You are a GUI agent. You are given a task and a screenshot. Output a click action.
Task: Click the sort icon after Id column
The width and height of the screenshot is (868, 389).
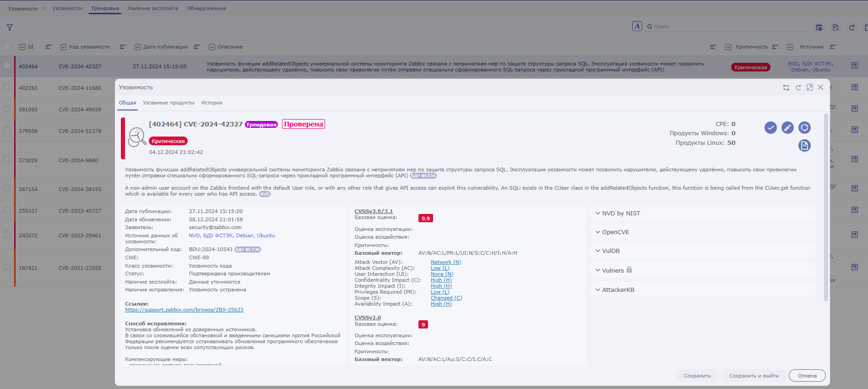[49, 47]
